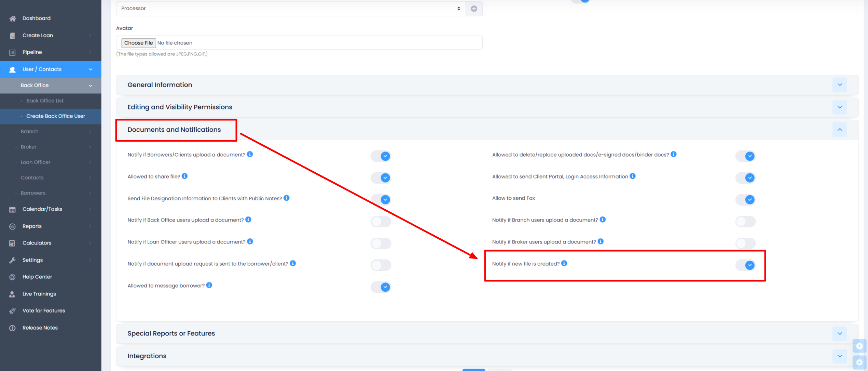This screenshot has width=868, height=371.
Task: Click the Dashboard home icon
Action: click(x=13, y=18)
